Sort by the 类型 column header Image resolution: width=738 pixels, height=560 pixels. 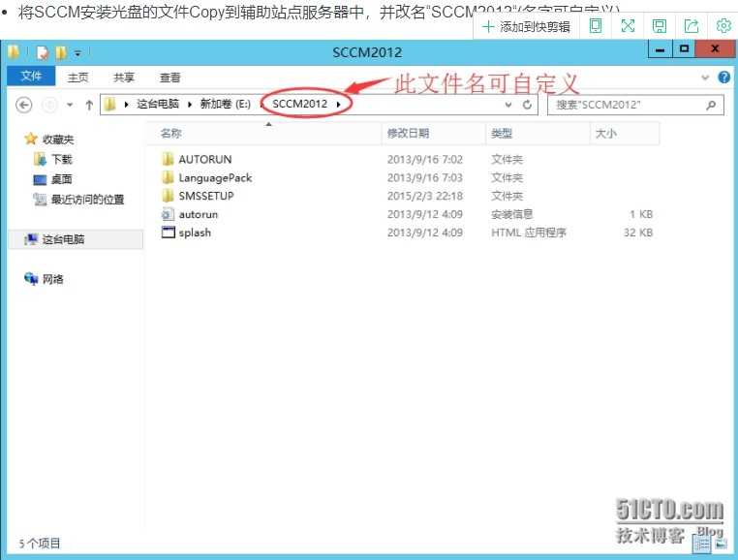538,134
